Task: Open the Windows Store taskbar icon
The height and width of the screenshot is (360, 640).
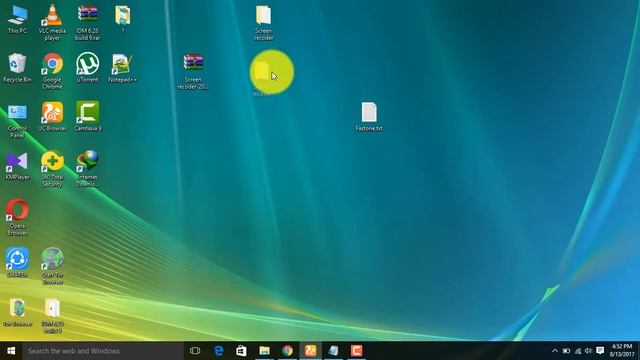Action: [x=241, y=351]
